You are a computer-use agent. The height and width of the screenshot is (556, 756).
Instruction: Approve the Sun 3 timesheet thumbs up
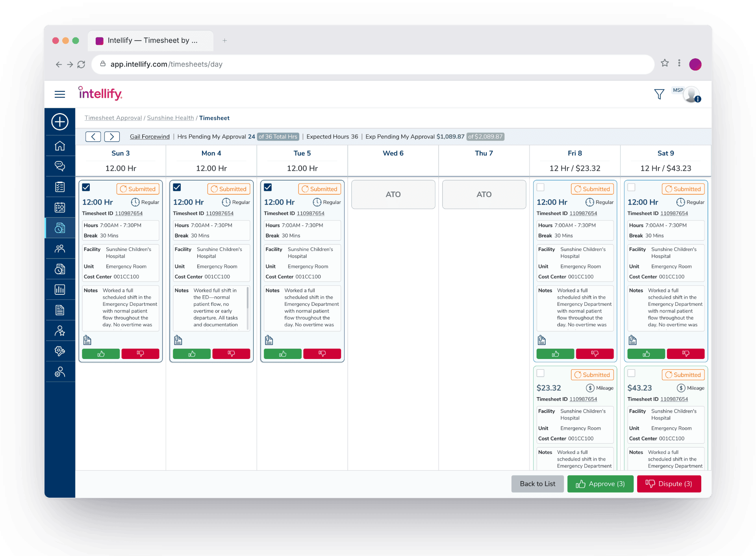(x=101, y=354)
